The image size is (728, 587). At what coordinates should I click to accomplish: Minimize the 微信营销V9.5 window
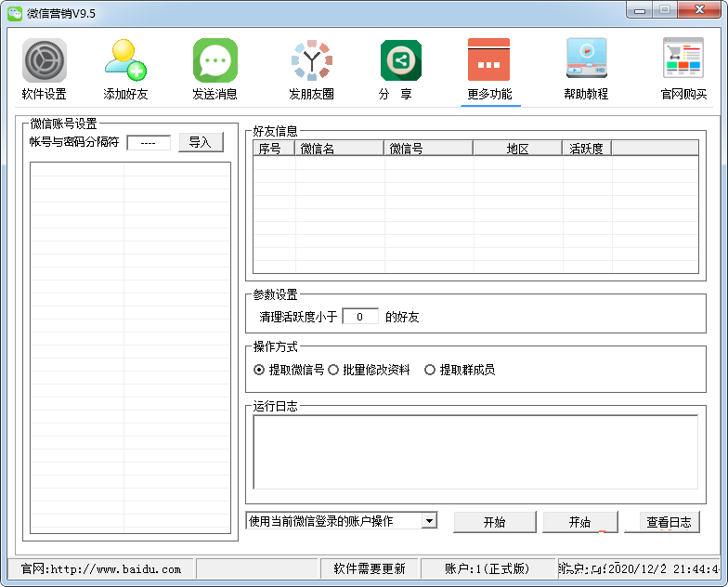click(640, 10)
